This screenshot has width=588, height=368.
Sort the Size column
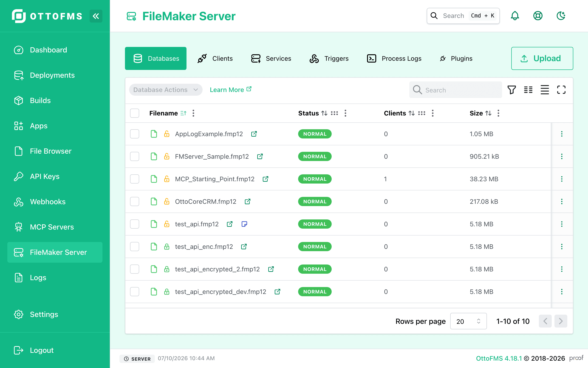click(488, 113)
